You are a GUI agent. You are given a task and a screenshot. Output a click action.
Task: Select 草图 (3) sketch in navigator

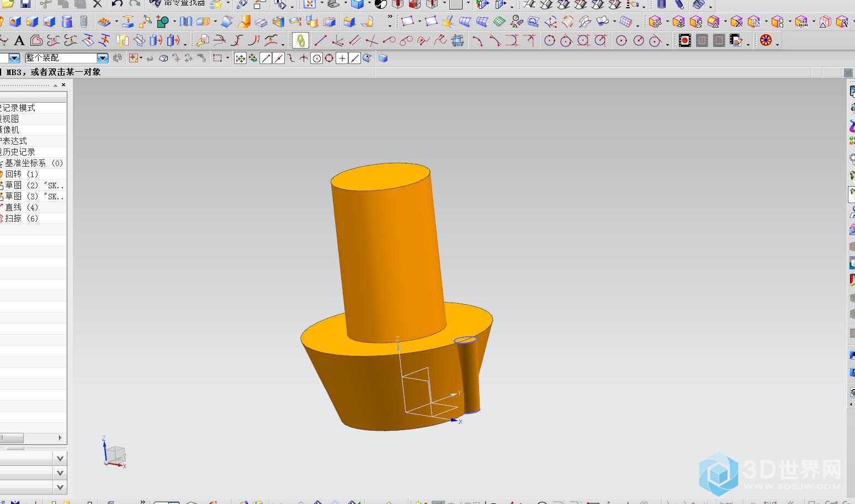tap(33, 196)
